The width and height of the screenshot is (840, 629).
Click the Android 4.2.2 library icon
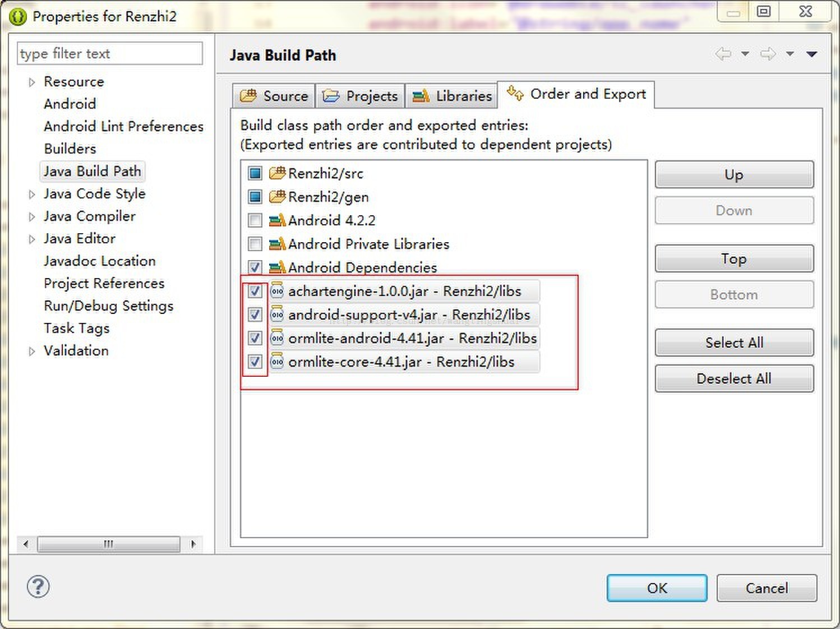click(278, 220)
